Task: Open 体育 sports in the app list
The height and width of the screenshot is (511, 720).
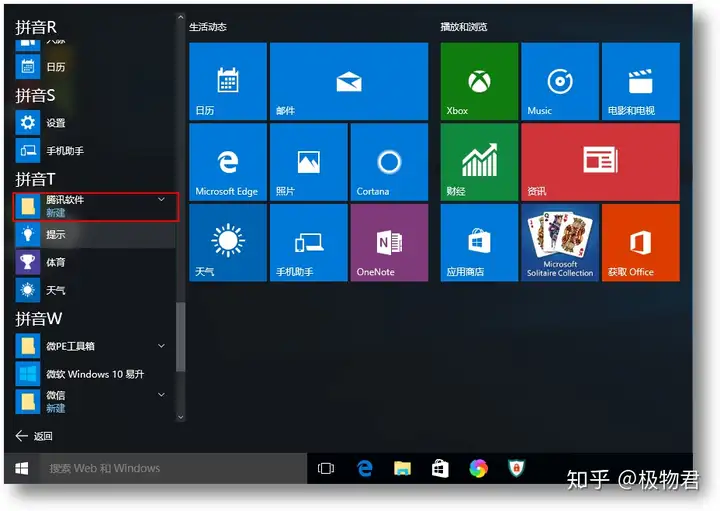Action: [x=94, y=262]
